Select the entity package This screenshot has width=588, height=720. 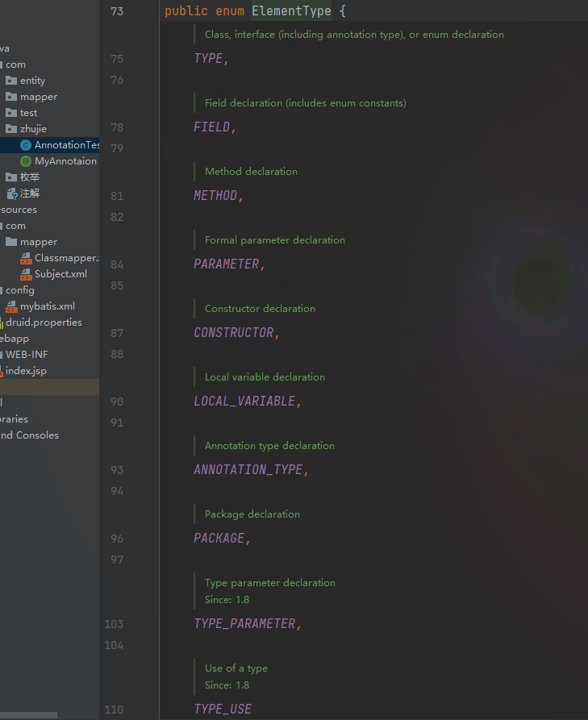coord(32,81)
